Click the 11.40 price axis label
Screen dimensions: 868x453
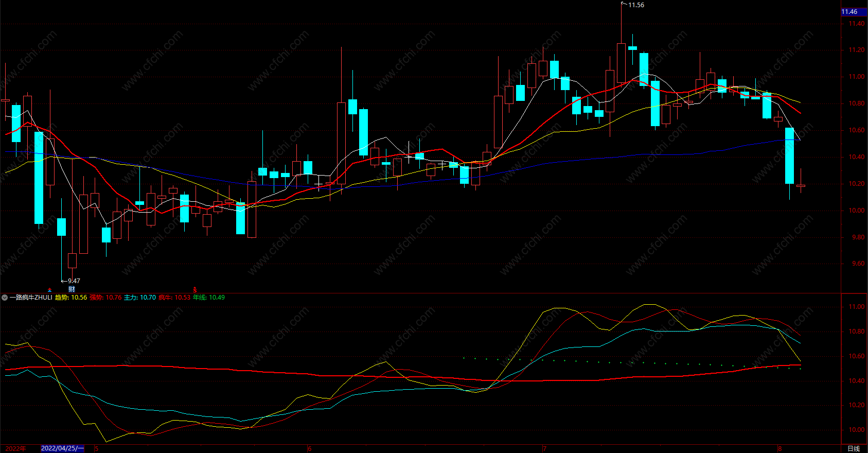pyautogui.click(x=857, y=24)
